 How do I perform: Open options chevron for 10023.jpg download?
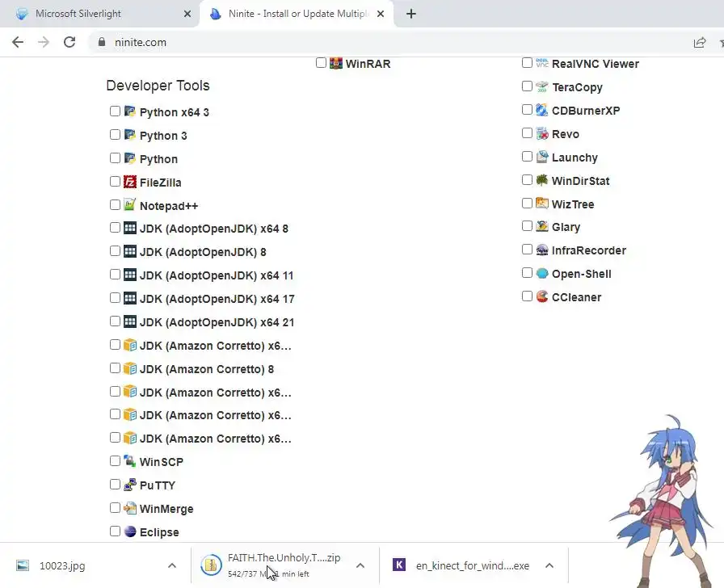pyautogui.click(x=172, y=565)
